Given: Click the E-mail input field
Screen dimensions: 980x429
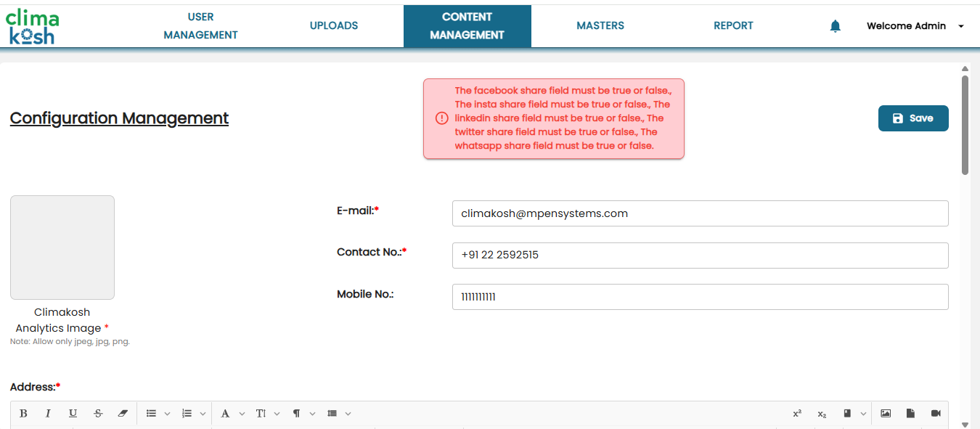Looking at the screenshot, I should [x=700, y=213].
